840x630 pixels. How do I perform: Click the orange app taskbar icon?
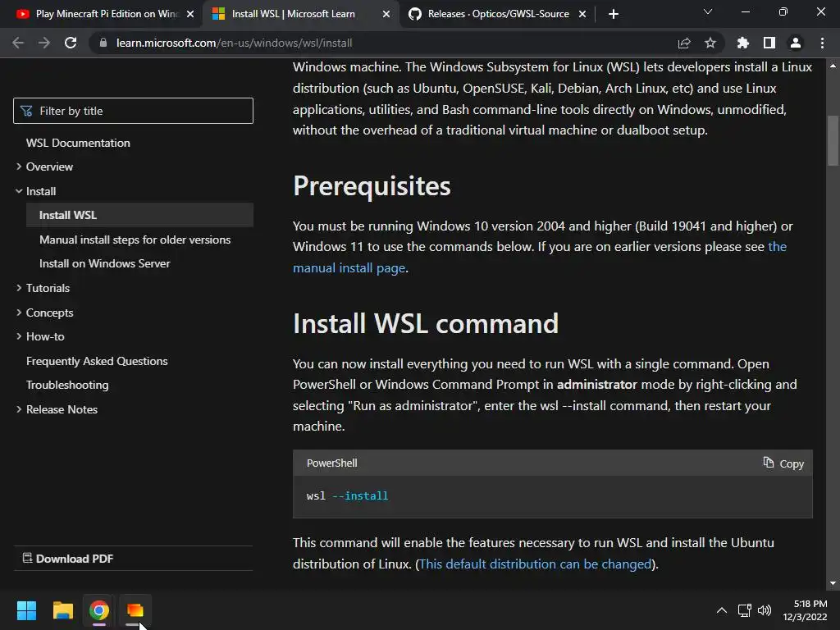tap(135, 610)
